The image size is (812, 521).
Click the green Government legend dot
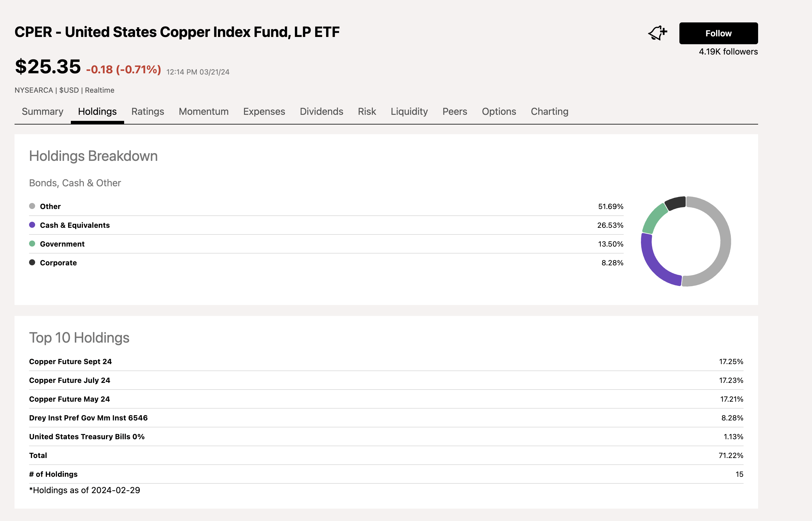tap(32, 244)
